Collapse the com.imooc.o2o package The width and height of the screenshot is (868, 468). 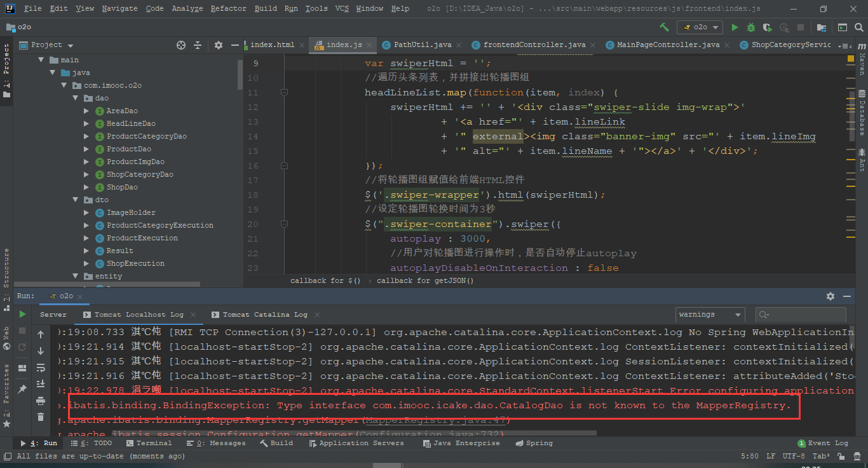click(x=64, y=85)
